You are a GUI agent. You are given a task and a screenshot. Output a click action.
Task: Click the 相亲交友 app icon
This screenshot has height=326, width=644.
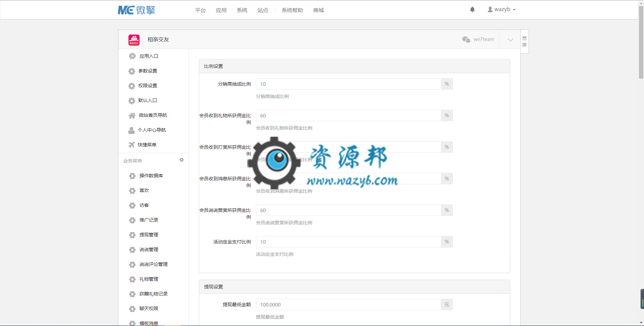pyautogui.click(x=134, y=40)
